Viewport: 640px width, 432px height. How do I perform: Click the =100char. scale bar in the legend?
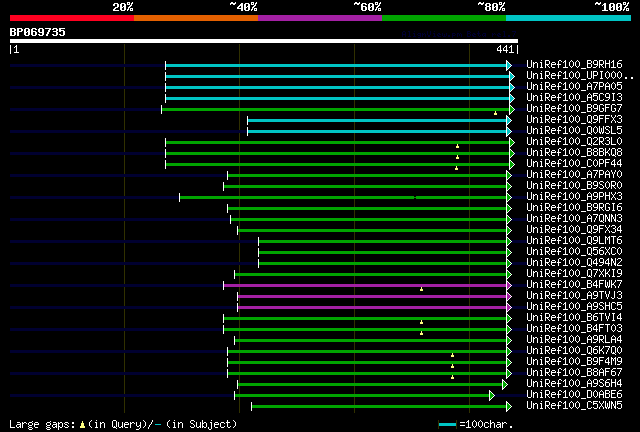coord(447,425)
